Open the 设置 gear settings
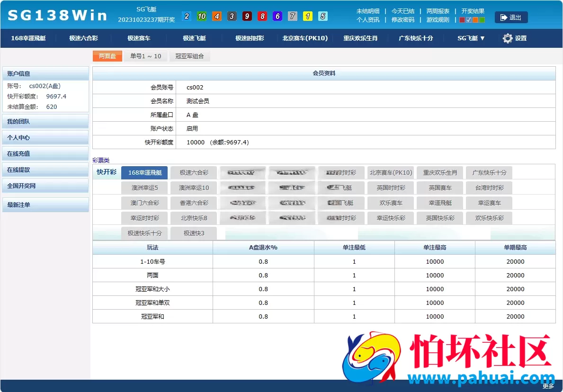The height and width of the screenshot is (392, 563). [514, 38]
